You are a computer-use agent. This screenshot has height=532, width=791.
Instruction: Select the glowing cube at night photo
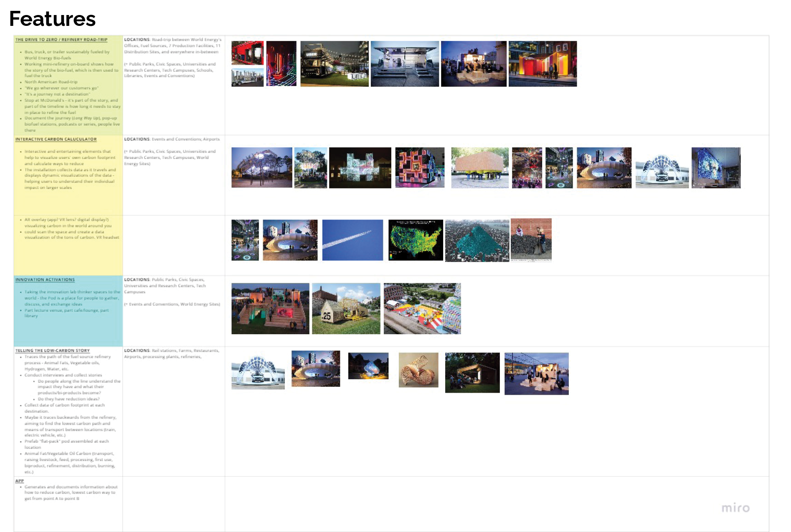368,366
